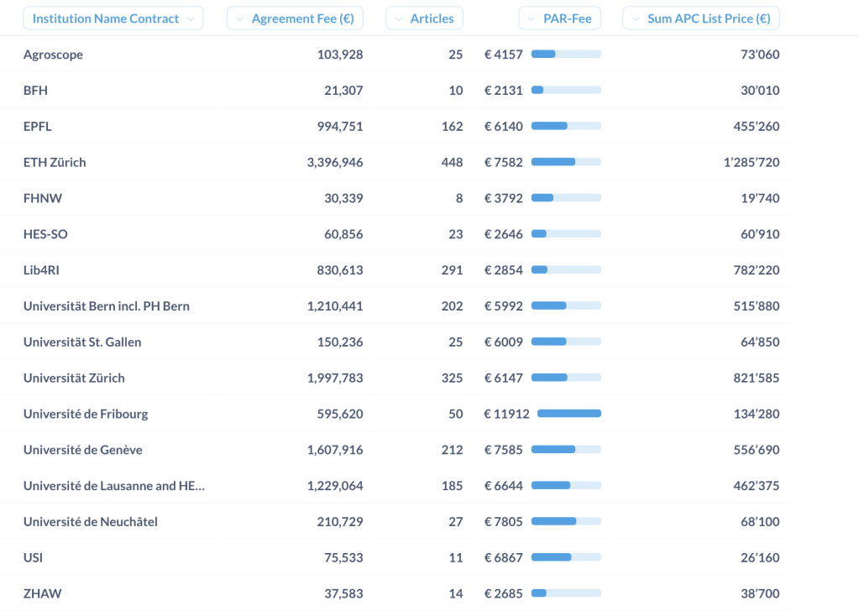The image size is (859, 616).
Task: Click the PAR-Fee mini bar in the ZHAW row
Action: click(x=566, y=593)
